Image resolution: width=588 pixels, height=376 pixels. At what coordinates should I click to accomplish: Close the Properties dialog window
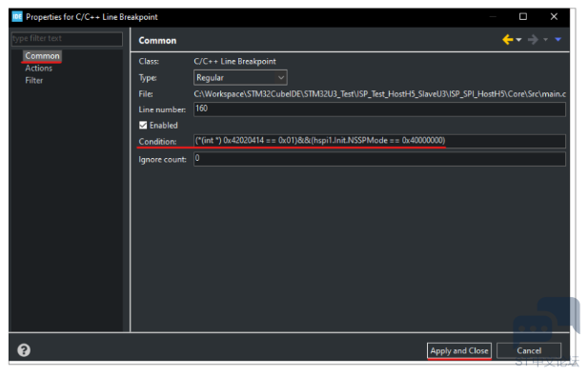click(x=554, y=16)
